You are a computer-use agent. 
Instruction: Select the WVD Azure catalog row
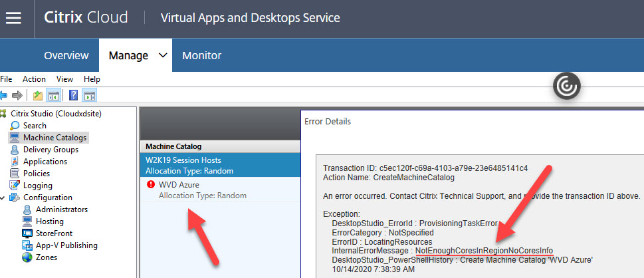pyautogui.click(x=221, y=190)
